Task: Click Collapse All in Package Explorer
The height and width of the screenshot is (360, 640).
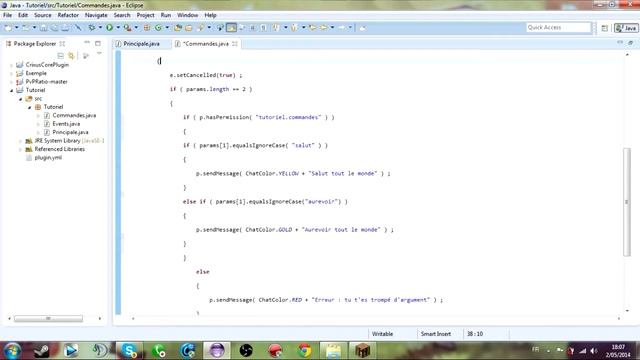Action: (x=60, y=56)
